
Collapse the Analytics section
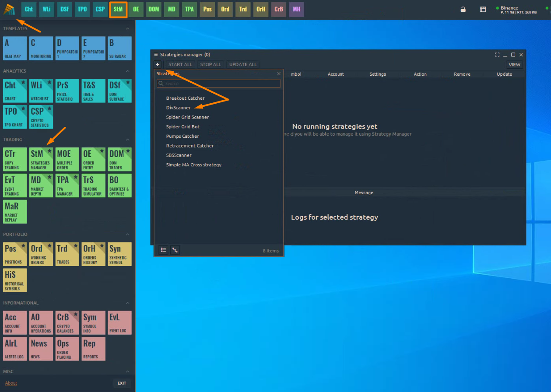coord(128,71)
